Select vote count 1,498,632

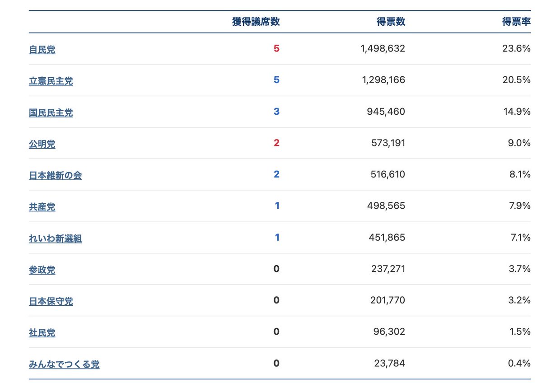(x=383, y=48)
